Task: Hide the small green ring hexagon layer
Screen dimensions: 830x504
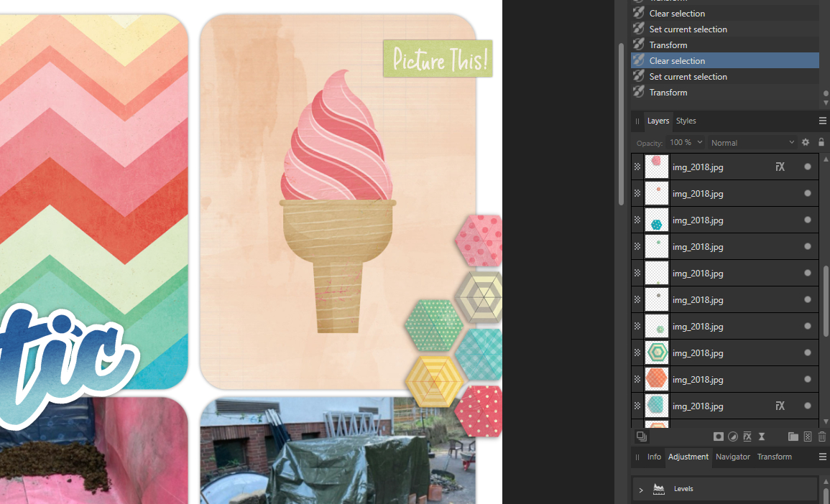Action: pos(808,326)
